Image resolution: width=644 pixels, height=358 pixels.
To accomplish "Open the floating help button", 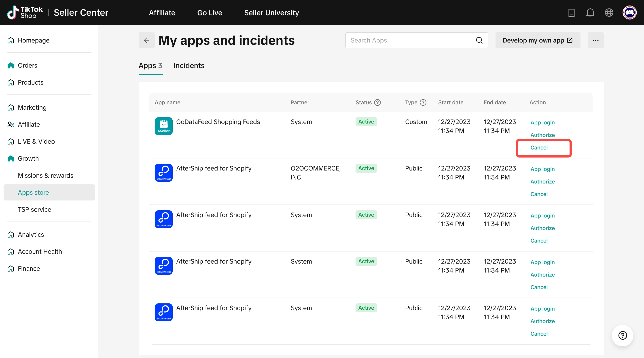I will (x=622, y=335).
